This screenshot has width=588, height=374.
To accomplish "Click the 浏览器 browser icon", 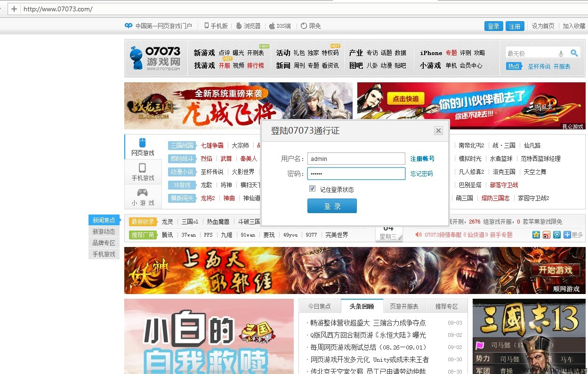I will coord(239,26).
